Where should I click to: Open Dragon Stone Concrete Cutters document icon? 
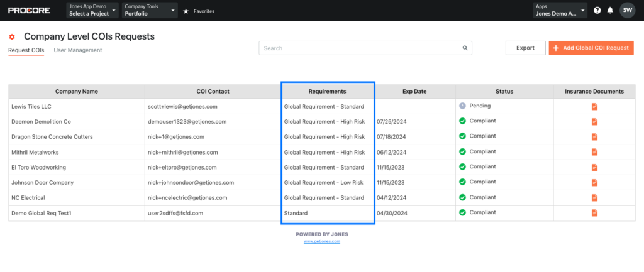[594, 137]
